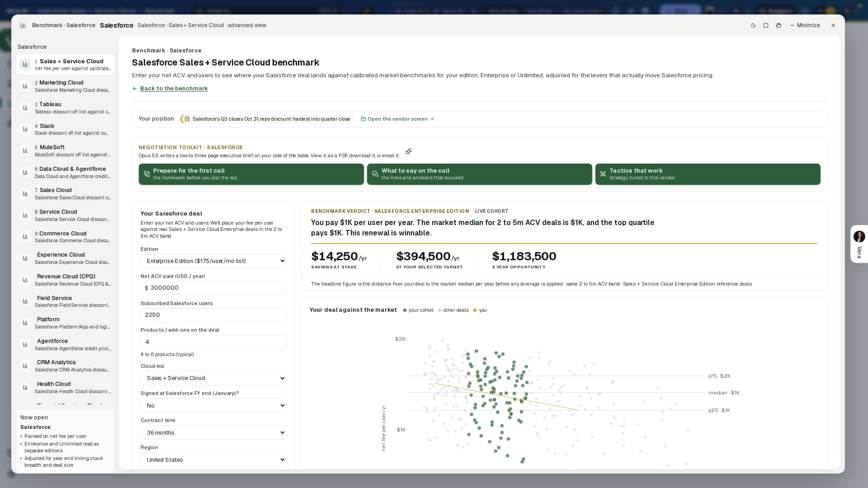Screen dimensions: 868x488
Task: Open Vera assistant avatar tab
Action: [859, 244]
